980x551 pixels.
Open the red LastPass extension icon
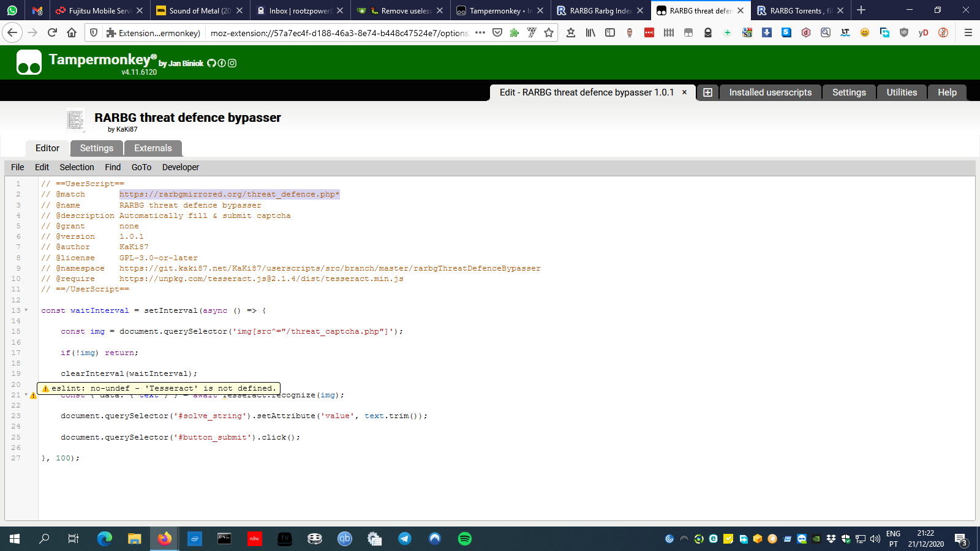pos(649,32)
